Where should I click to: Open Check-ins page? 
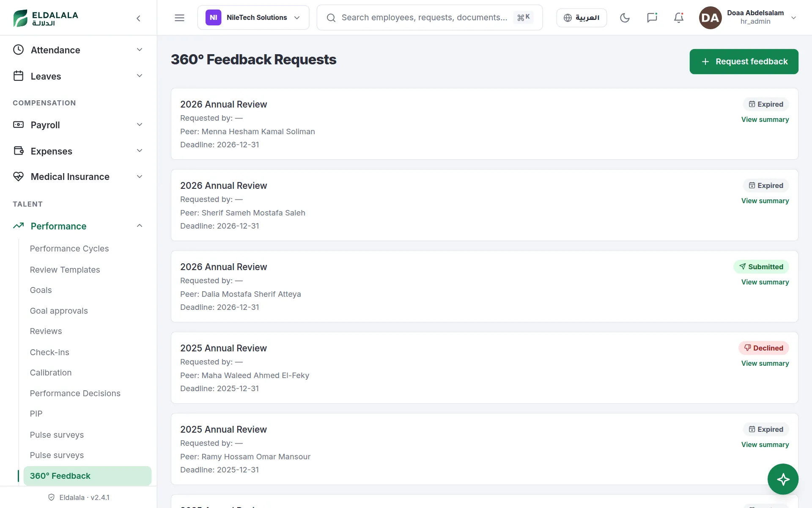point(49,352)
